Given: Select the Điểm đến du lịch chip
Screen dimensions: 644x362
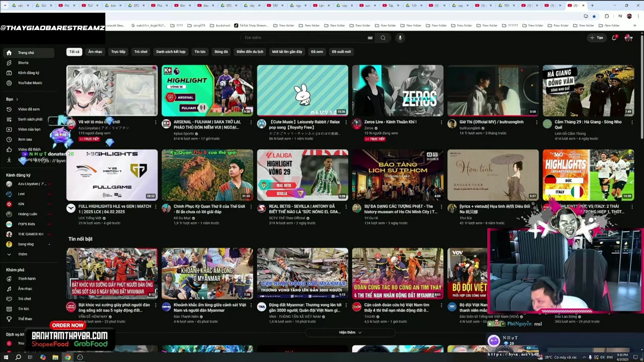Looking at the screenshot, I should [250, 52].
